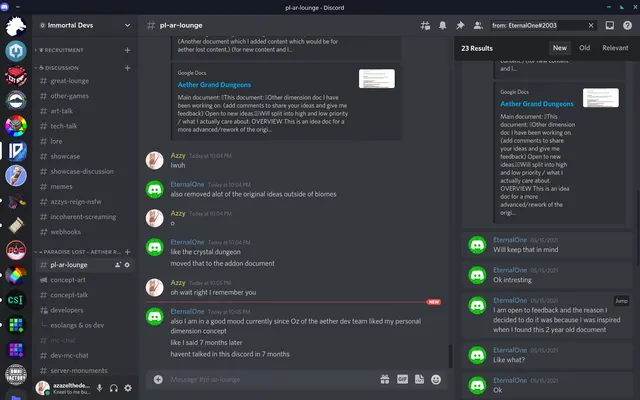Open the showcase-discussion channel

(x=85, y=171)
